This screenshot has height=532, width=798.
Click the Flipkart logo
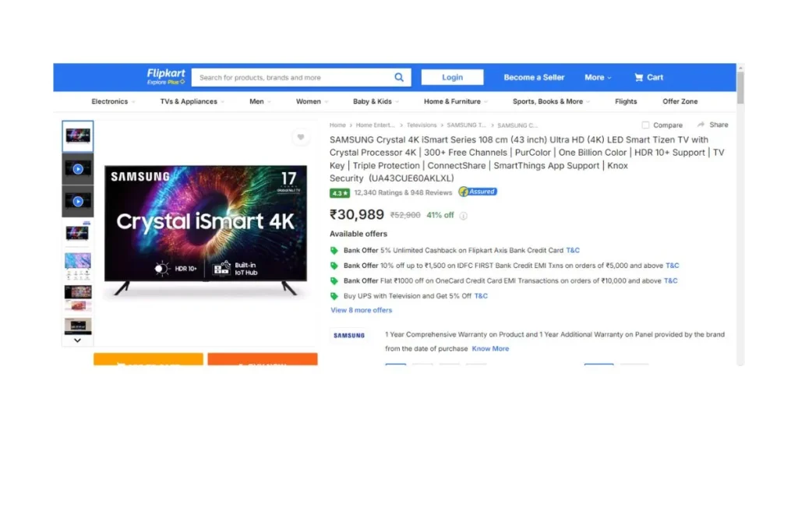coord(165,76)
